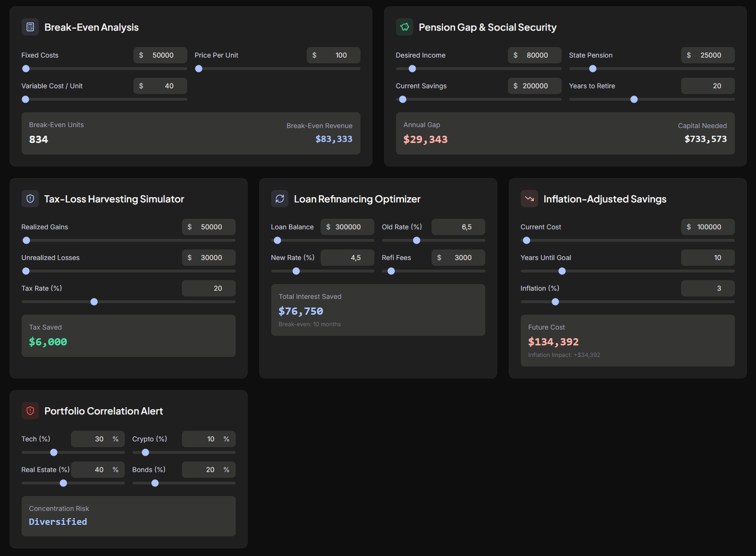
Task: Edit the Desired Income input field
Action: point(535,55)
